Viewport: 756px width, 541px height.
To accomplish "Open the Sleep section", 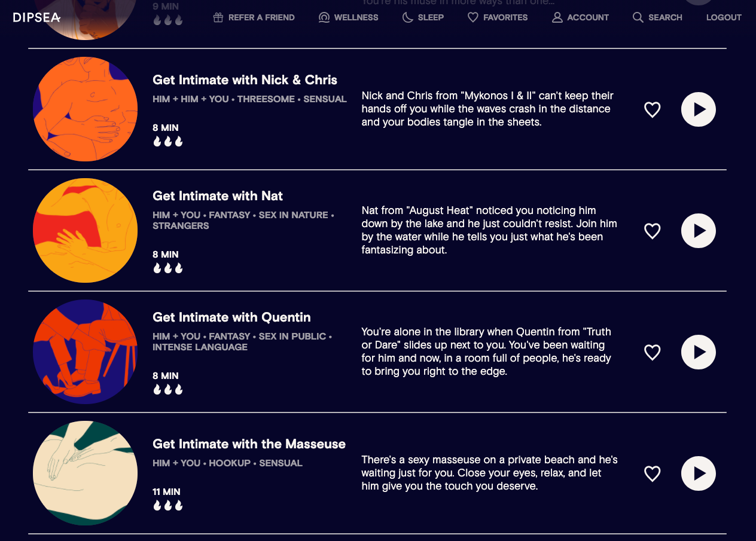I will [423, 17].
